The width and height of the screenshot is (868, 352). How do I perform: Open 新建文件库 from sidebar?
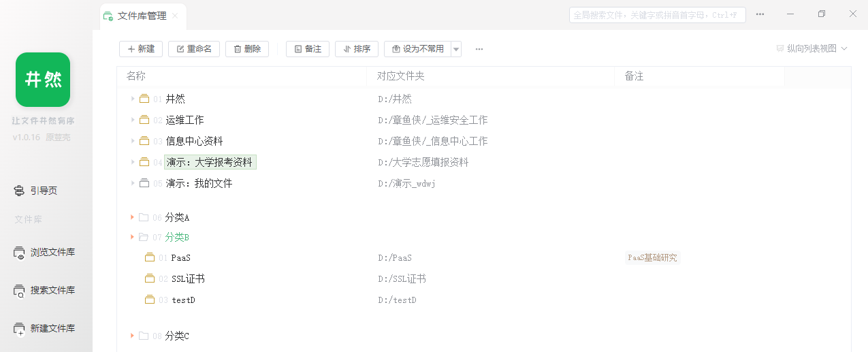tap(44, 329)
